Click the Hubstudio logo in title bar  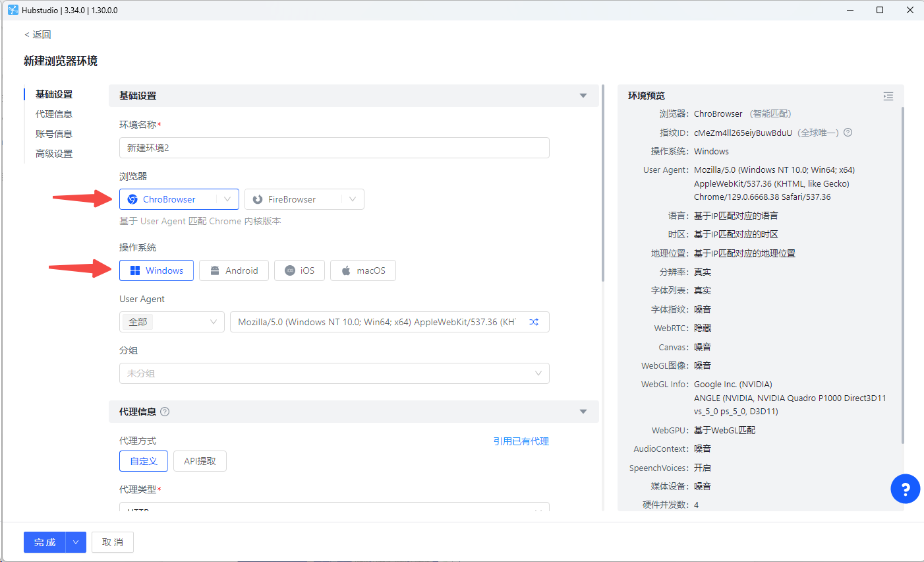[x=13, y=10]
